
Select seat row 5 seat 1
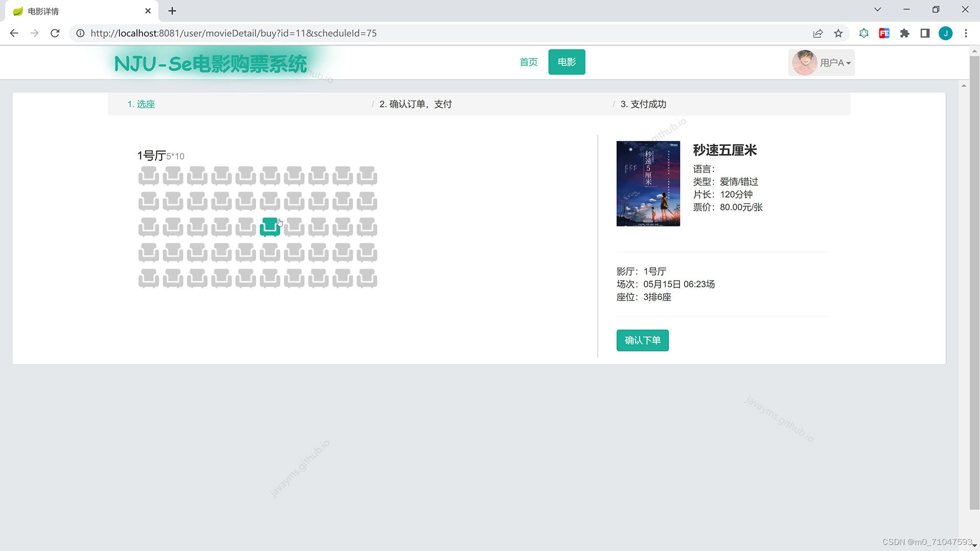(x=149, y=279)
